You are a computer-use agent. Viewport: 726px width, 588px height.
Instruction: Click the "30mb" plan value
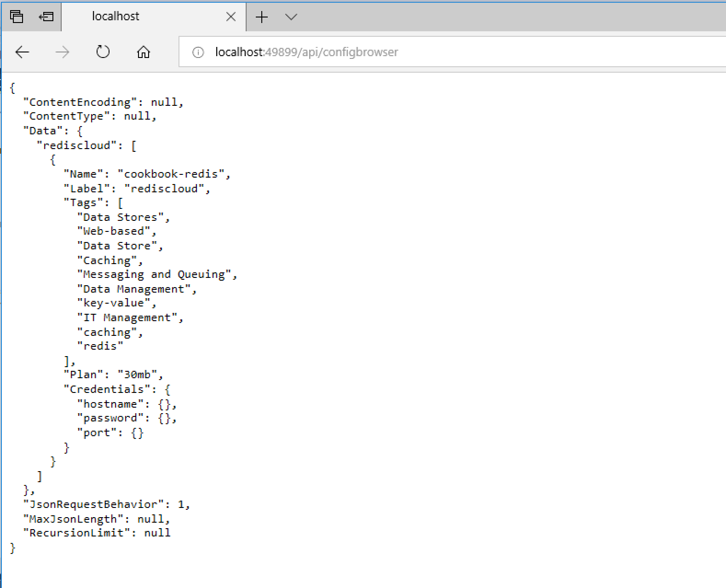[137, 375]
